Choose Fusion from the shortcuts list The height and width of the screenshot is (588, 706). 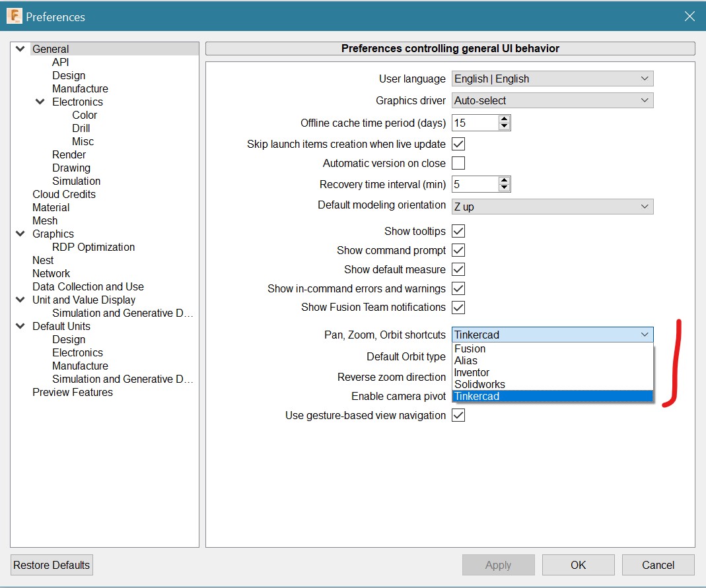click(x=553, y=348)
